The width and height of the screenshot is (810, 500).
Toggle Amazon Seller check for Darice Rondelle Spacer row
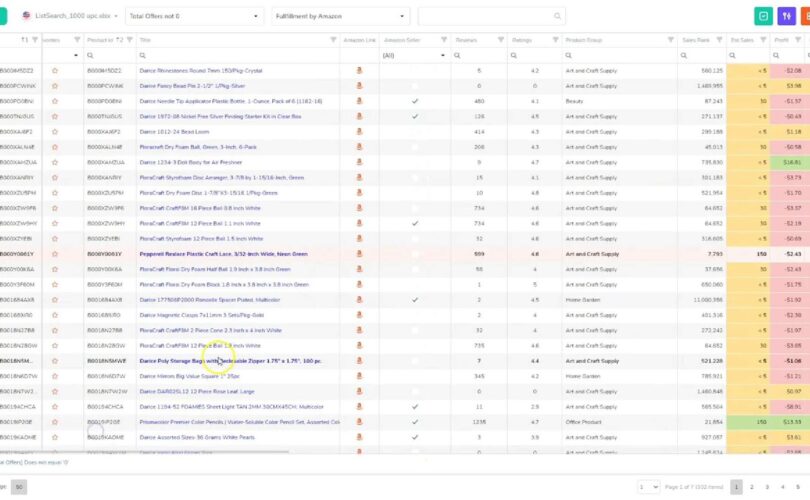[x=415, y=300]
